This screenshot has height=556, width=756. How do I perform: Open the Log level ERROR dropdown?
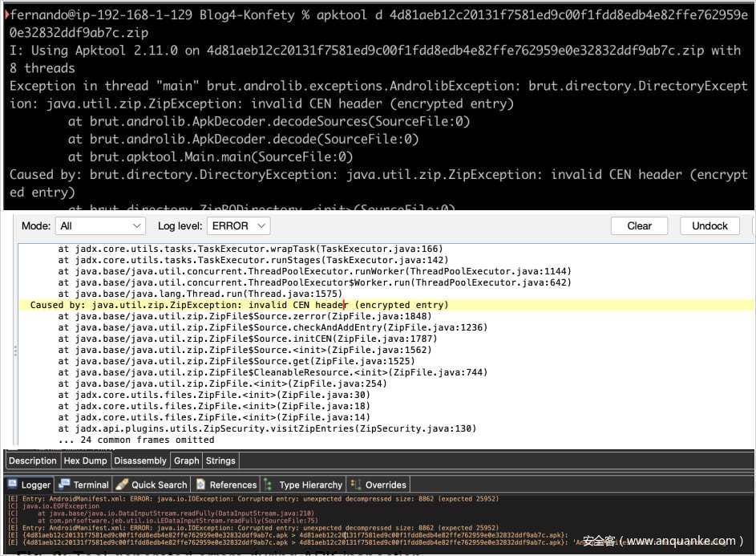(x=238, y=226)
